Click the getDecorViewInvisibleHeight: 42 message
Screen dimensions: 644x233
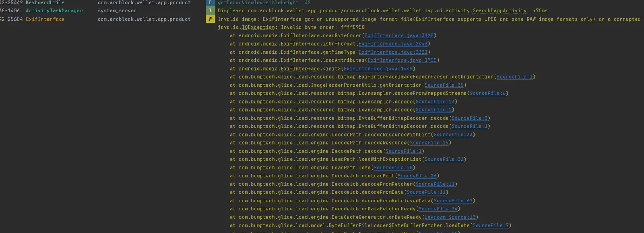point(264,2)
